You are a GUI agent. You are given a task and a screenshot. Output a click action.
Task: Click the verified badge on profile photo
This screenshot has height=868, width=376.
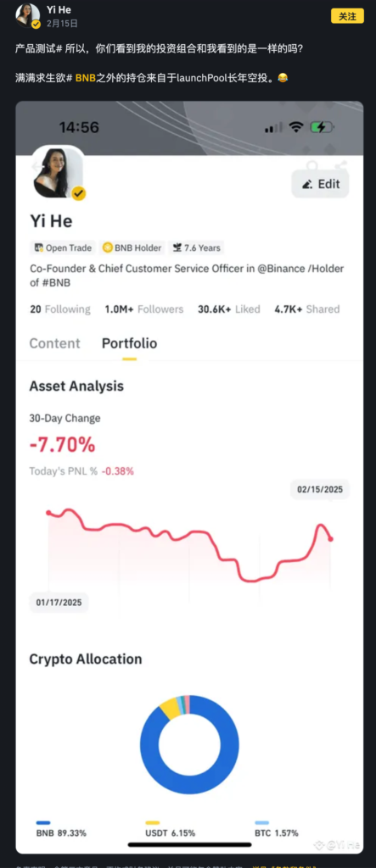pyautogui.click(x=79, y=193)
